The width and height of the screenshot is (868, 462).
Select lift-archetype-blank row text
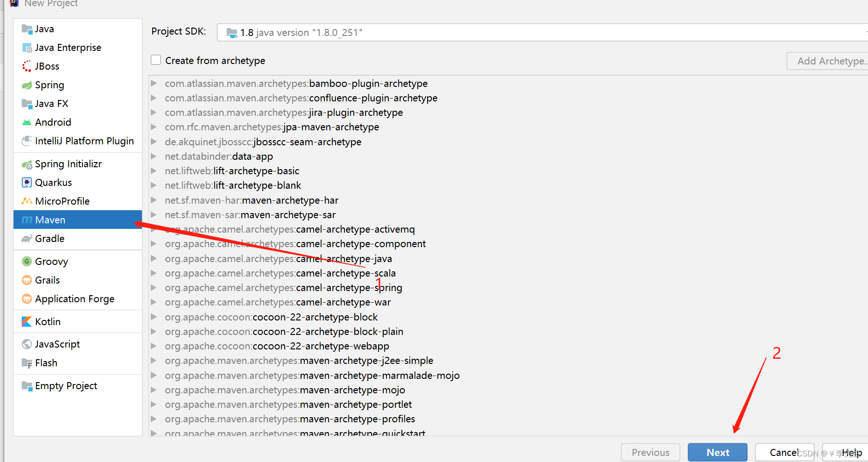coord(233,185)
